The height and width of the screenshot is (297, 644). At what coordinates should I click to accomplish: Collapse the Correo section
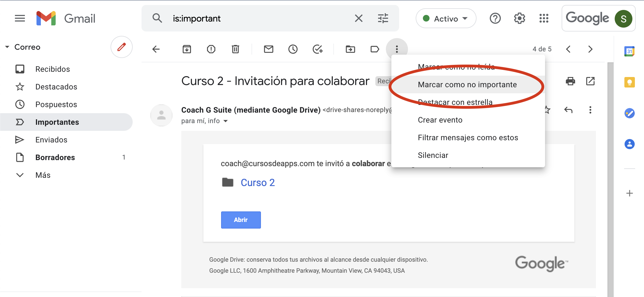pyautogui.click(x=7, y=47)
